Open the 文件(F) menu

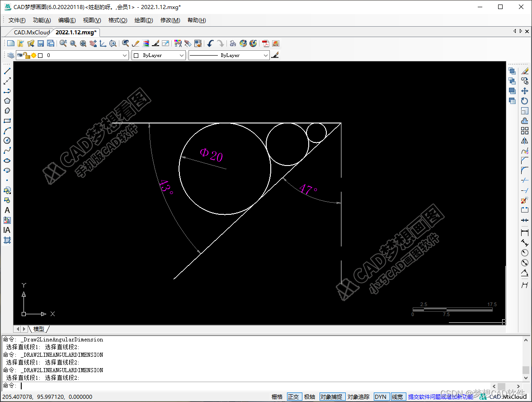17,20
